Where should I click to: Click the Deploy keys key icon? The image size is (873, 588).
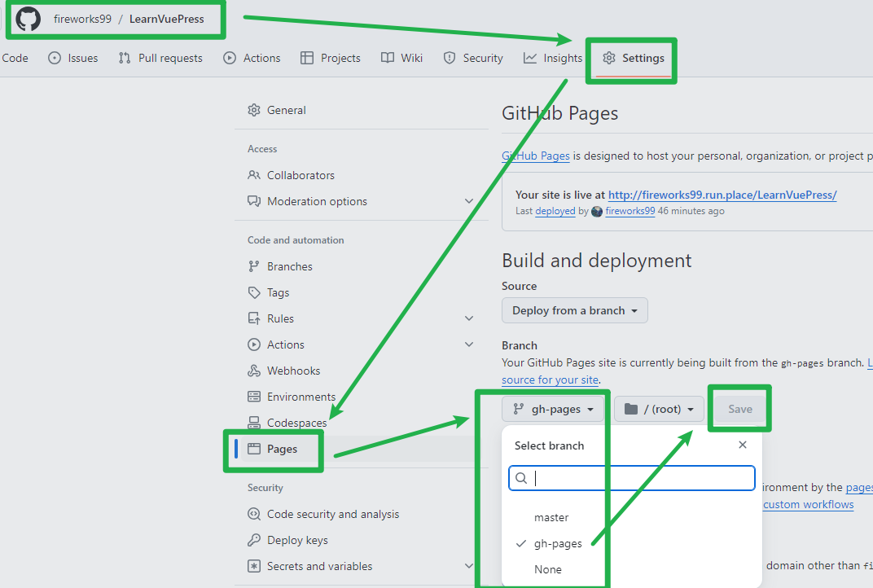254,540
